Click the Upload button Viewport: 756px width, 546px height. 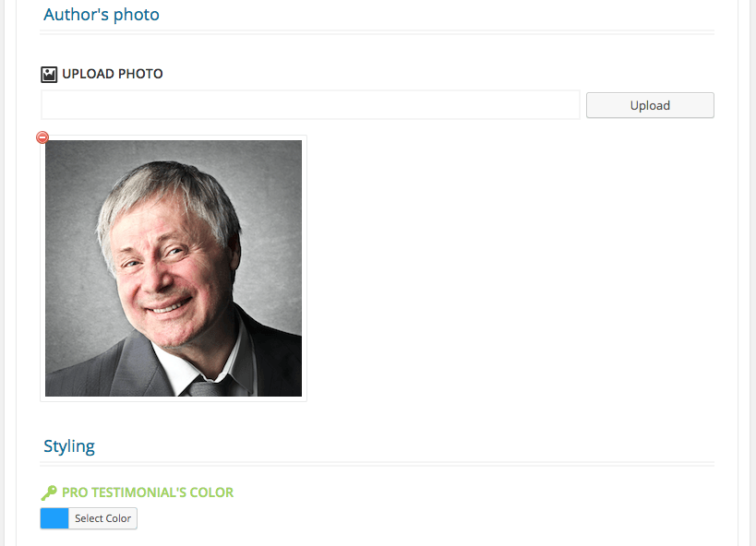[650, 105]
